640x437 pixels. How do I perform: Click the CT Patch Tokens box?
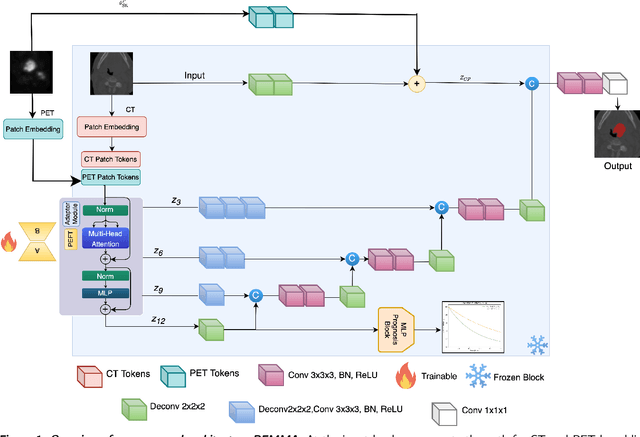pyautogui.click(x=111, y=158)
